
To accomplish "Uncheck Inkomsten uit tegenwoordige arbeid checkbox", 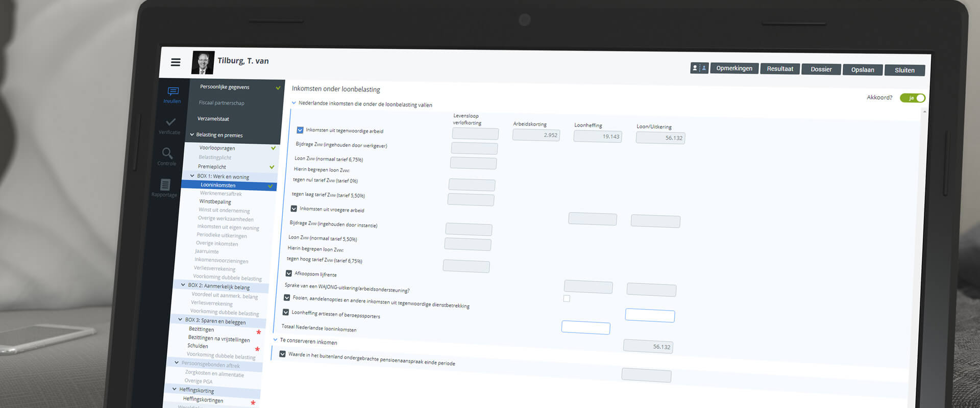I will 300,130.
